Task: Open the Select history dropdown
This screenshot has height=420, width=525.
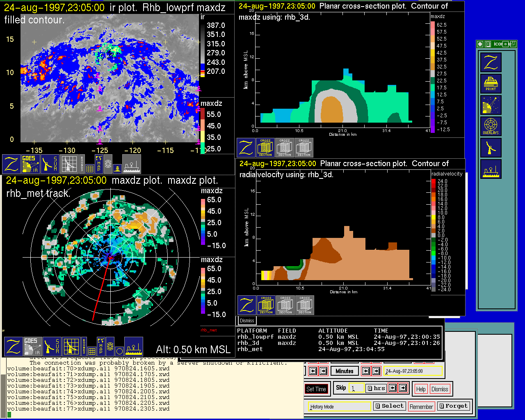Action: pos(389,406)
